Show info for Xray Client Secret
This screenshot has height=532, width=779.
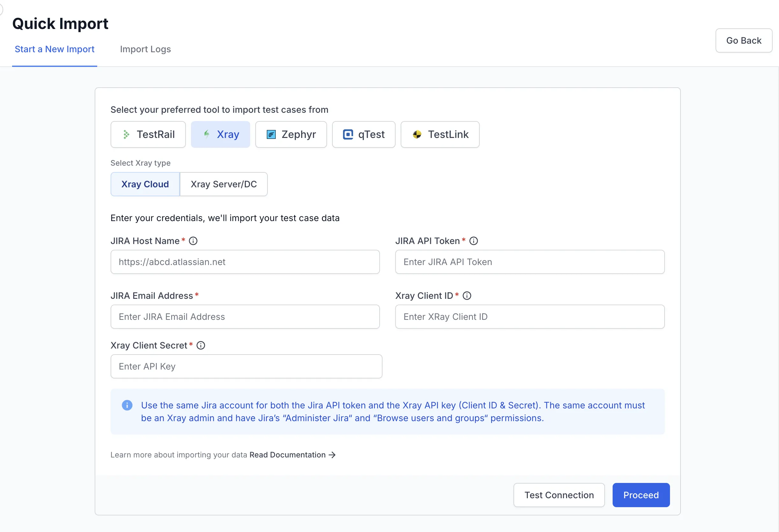coord(201,345)
